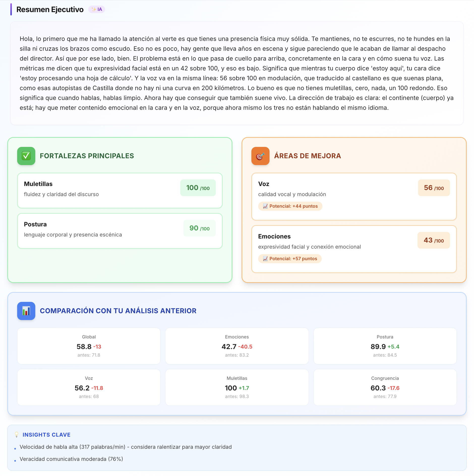Click the Resumen Ejecutivo heading
This screenshot has height=476, width=474.
pos(50,9)
